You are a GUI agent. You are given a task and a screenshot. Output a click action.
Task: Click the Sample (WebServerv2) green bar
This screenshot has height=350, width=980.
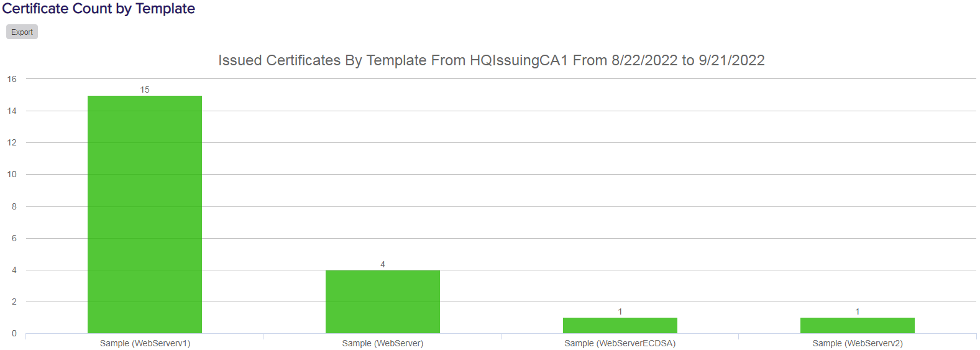(x=857, y=325)
